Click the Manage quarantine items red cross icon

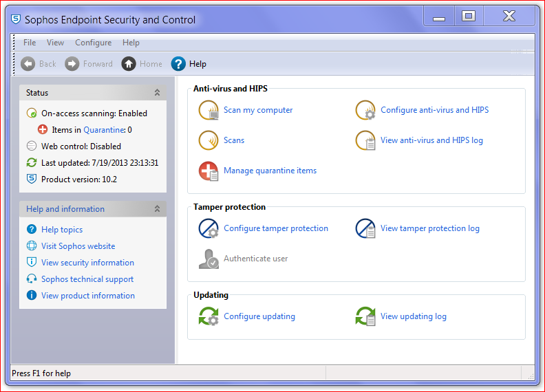209,171
